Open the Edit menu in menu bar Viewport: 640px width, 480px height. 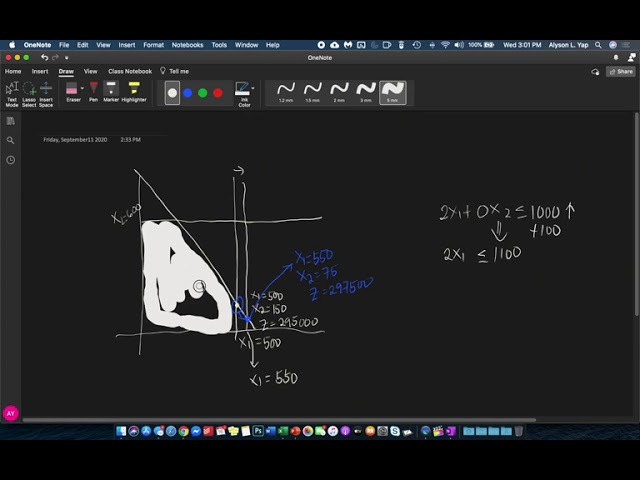(82, 45)
